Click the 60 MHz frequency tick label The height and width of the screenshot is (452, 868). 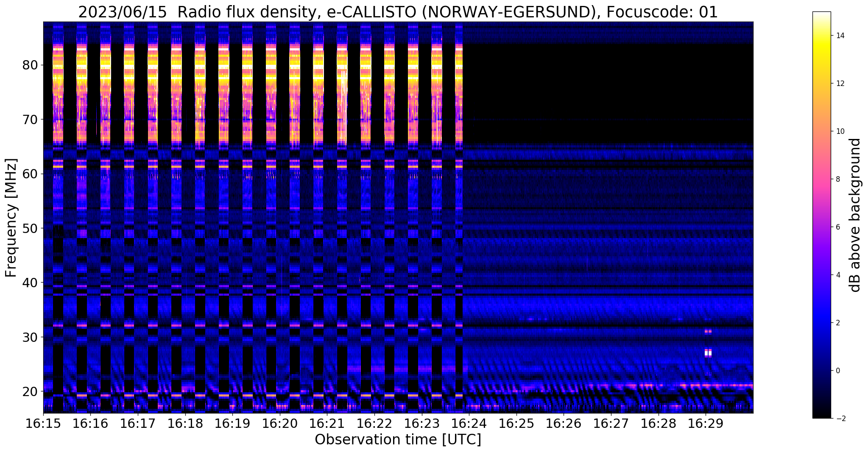30,174
